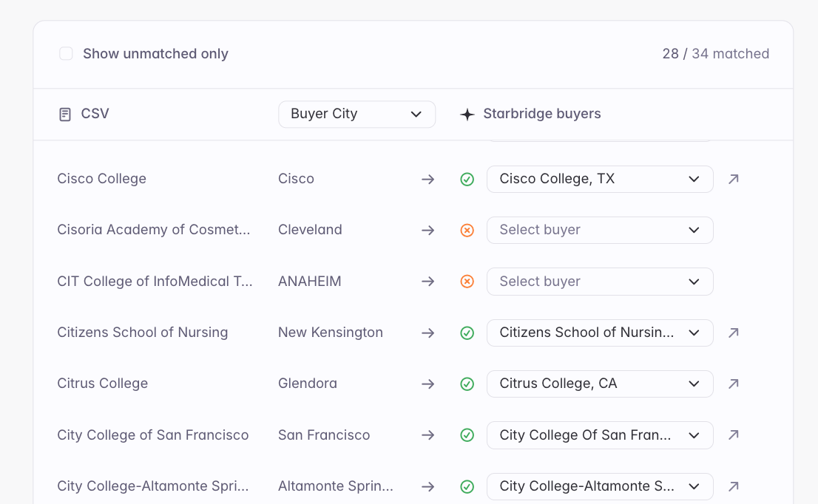The height and width of the screenshot is (504, 818).
Task: Open external link for Cisco College, TX
Action: coord(734,180)
